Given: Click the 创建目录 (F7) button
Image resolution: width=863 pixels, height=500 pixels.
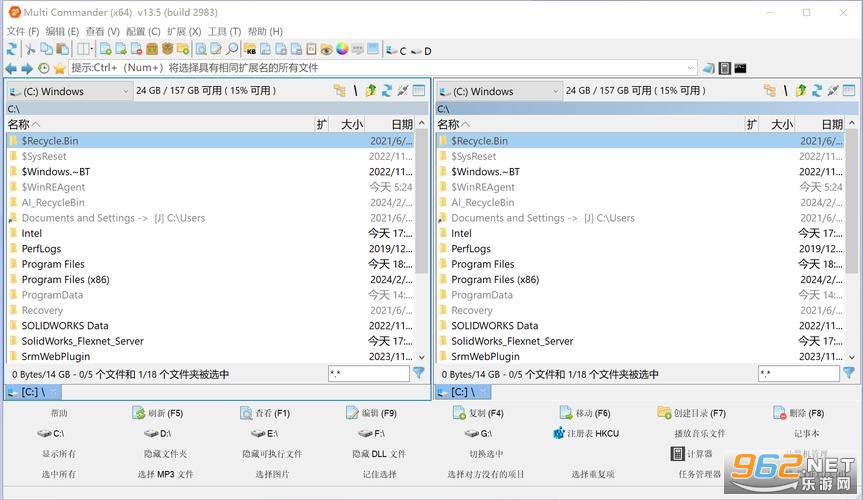Looking at the screenshot, I should (692, 413).
